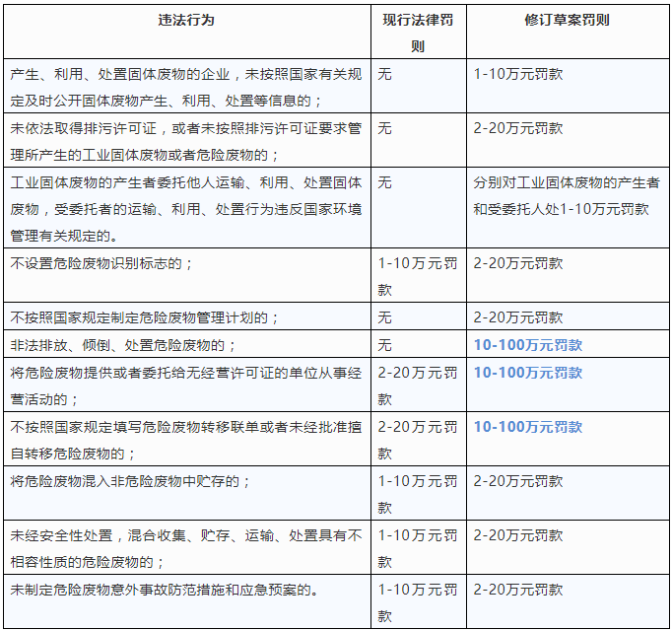Screen dimensions: 672x631
Task: Select draft penalty 2-20万元罚款 in 应急预案 row
Action: [x=518, y=590]
